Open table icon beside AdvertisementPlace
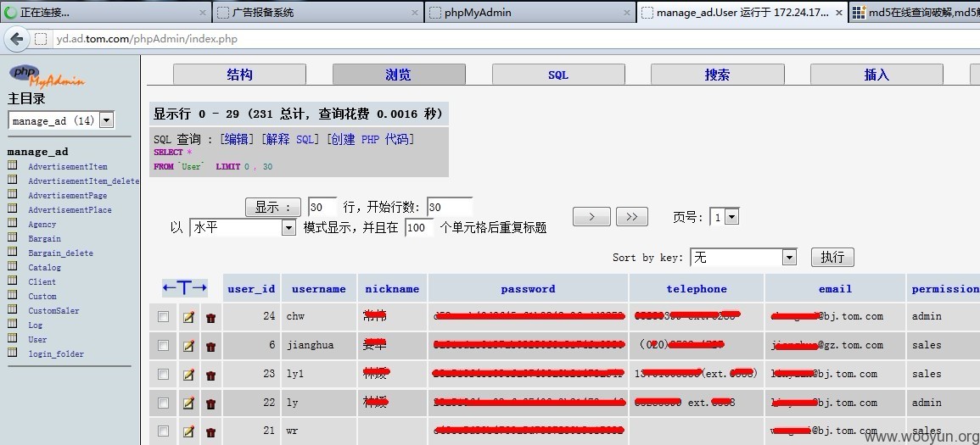 point(12,209)
